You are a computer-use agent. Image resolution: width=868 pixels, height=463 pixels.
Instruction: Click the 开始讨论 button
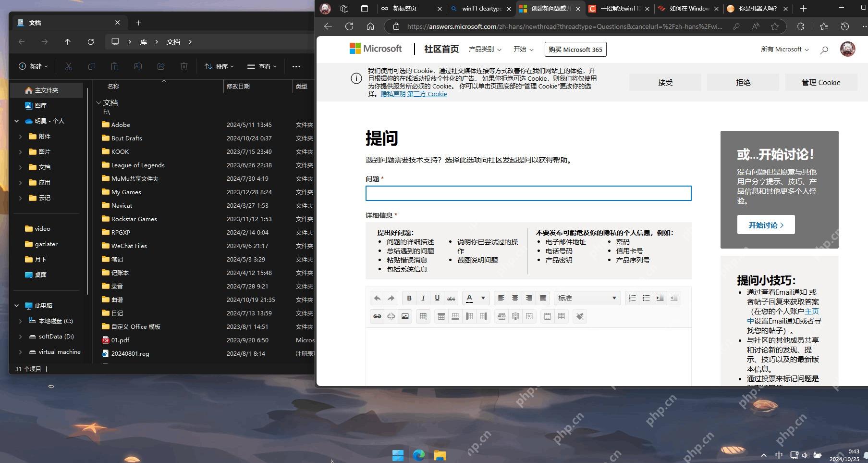click(766, 225)
